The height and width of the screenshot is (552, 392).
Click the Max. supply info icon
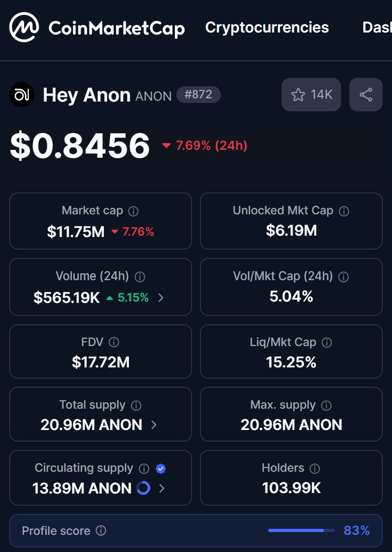pos(326,405)
